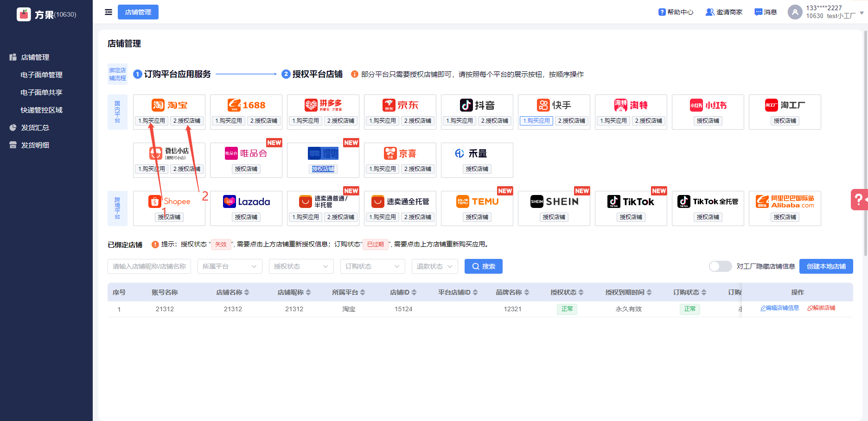
Task: Click the invite merchant icon
Action: coord(709,12)
